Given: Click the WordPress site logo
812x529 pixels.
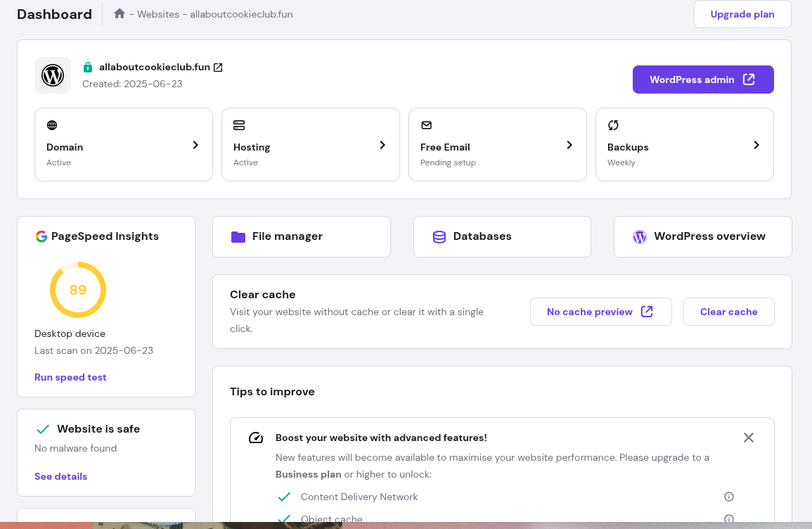Looking at the screenshot, I should pos(53,75).
